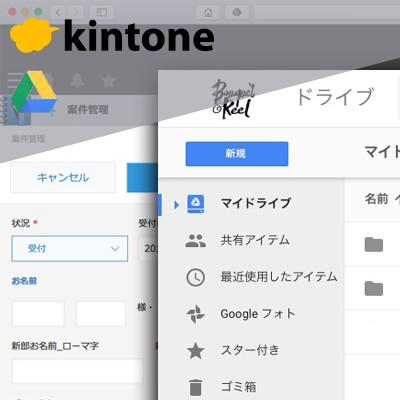Open 最近使用したアイテム clock icon
The height and width of the screenshot is (400, 400).
195,277
